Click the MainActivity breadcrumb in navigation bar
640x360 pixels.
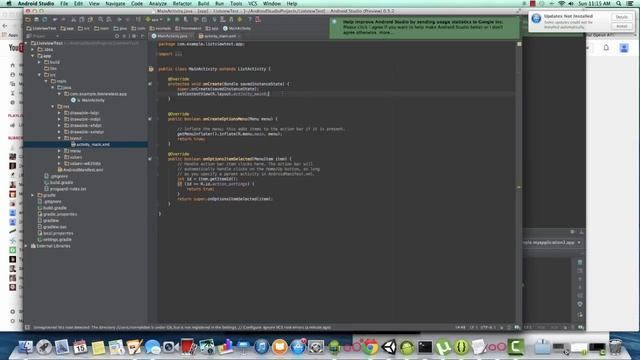237,29
